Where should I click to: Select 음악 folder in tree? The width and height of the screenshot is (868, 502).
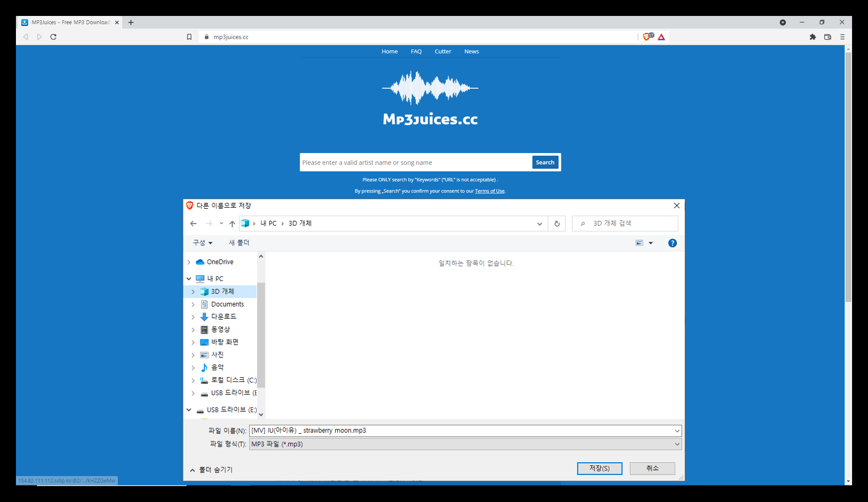click(x=217, y=368)
